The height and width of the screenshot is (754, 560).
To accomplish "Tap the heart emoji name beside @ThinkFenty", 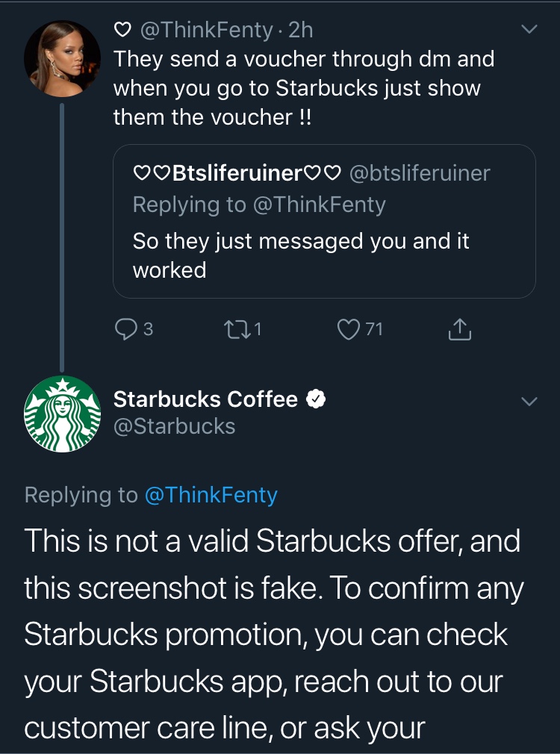I will [x=121, y=30].
